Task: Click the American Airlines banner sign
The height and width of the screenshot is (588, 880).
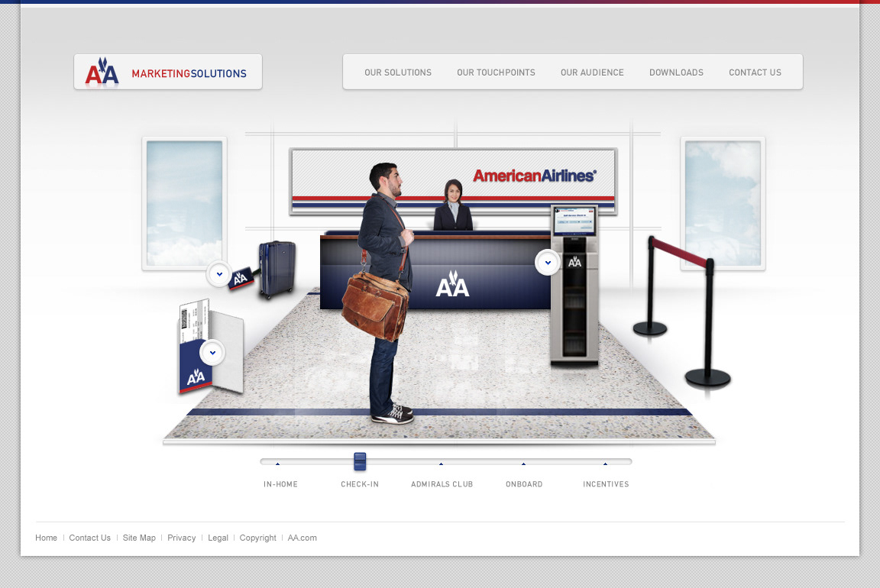Action: coord(454,181)
